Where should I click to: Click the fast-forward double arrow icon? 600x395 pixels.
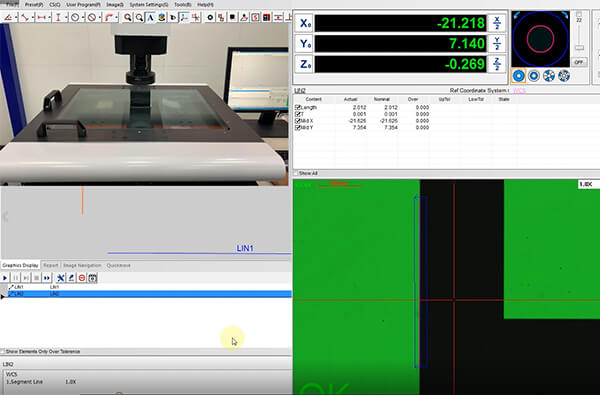47,278
